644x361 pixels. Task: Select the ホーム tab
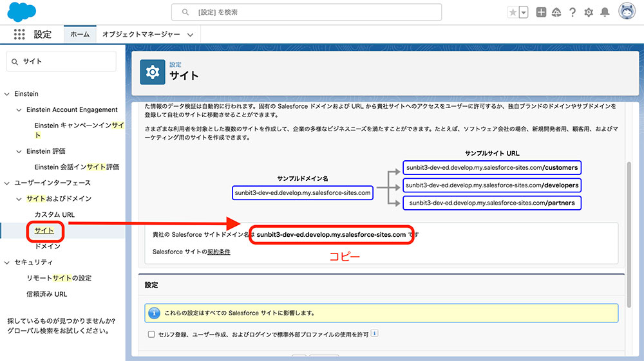[80, 35]
